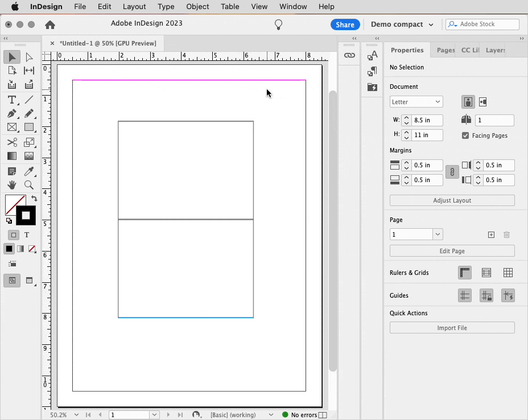The image size is (528, 420).
Task: Toggle the margins link constraint button
Action: tap(452, 172)
